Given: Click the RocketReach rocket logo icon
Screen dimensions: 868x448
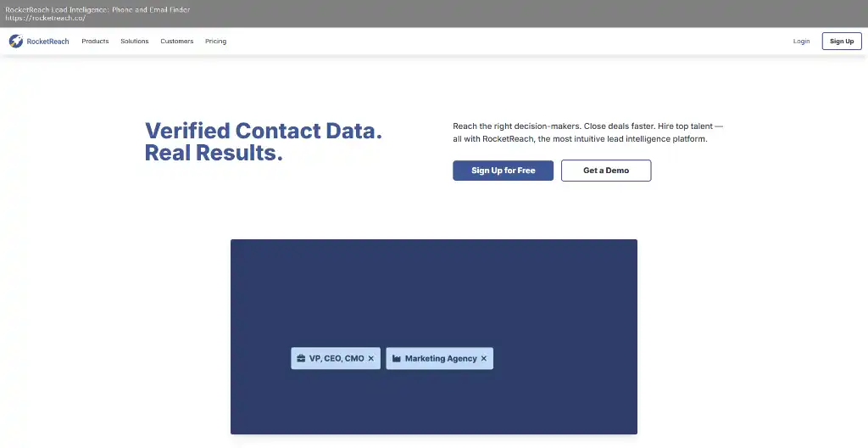Looking at the screenshot, I should coord(16,41).
